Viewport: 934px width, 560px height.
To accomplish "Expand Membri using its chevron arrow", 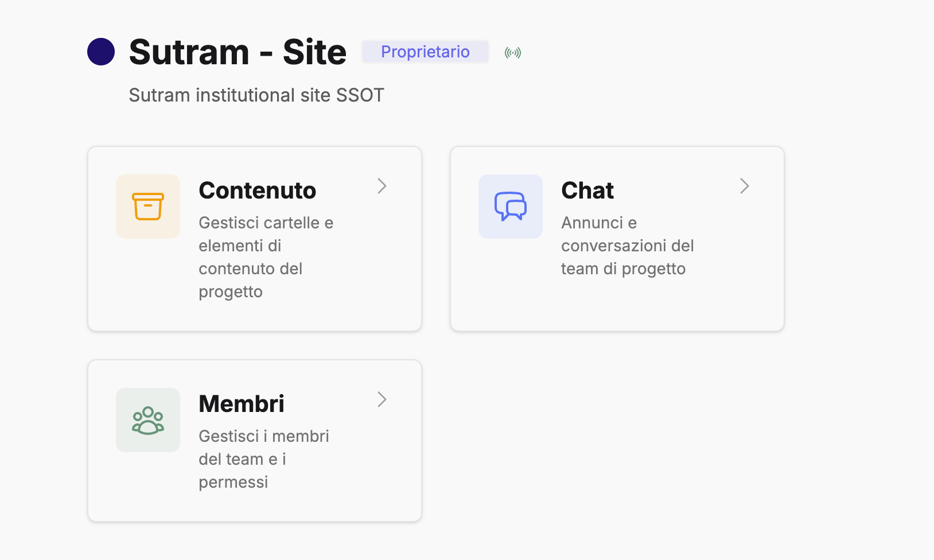I will pyautogui.click(x=382, y=399).
